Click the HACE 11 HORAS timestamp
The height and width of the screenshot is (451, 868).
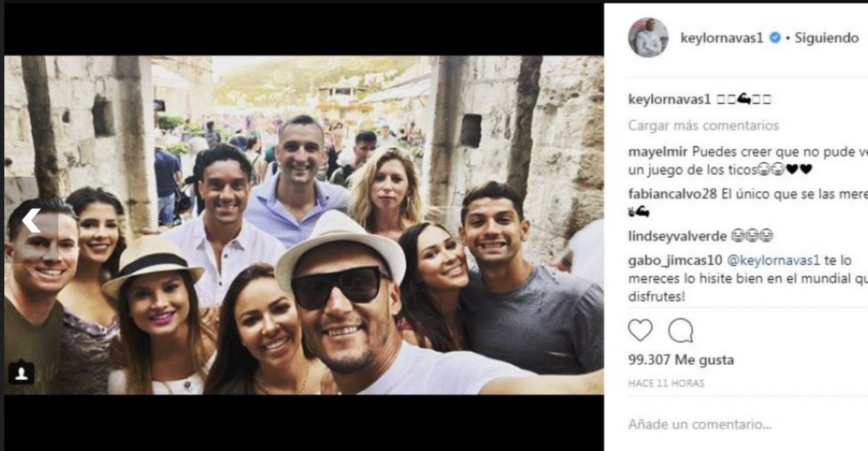(x=665, y=383)
